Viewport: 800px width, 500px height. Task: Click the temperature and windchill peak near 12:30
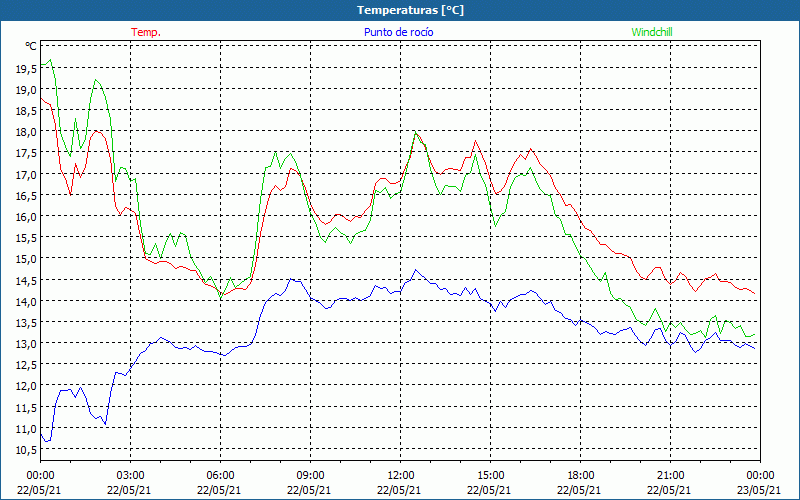pos(416,133)
